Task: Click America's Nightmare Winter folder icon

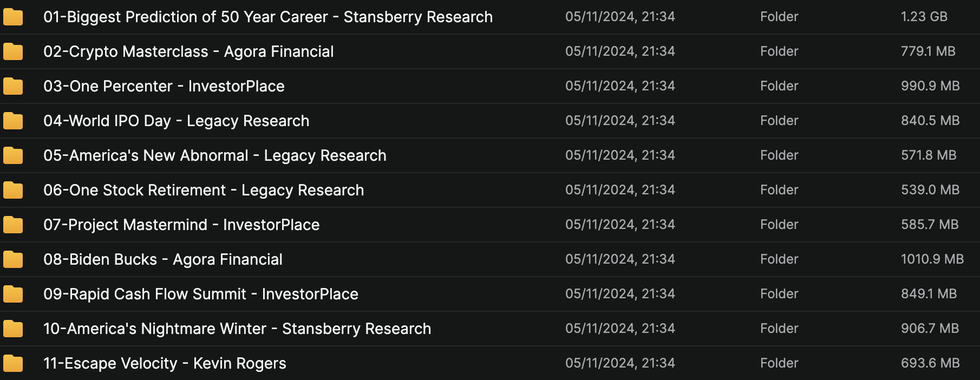Action: (13, 329)
